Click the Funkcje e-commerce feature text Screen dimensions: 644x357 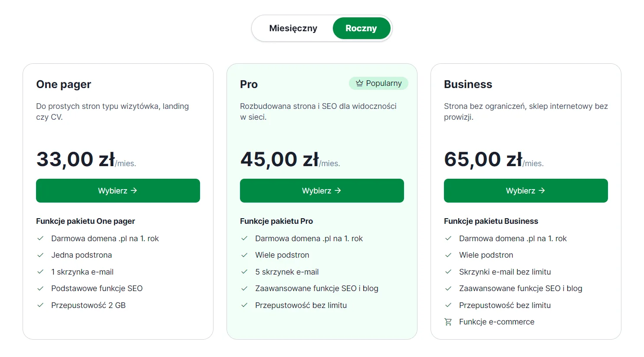pyautogui.click(x=496, y=322)
